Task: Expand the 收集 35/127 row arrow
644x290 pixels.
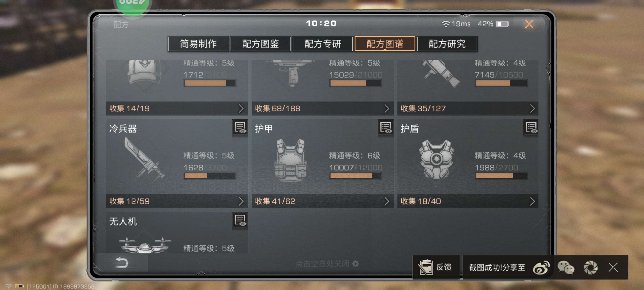Action: [532, 108]
